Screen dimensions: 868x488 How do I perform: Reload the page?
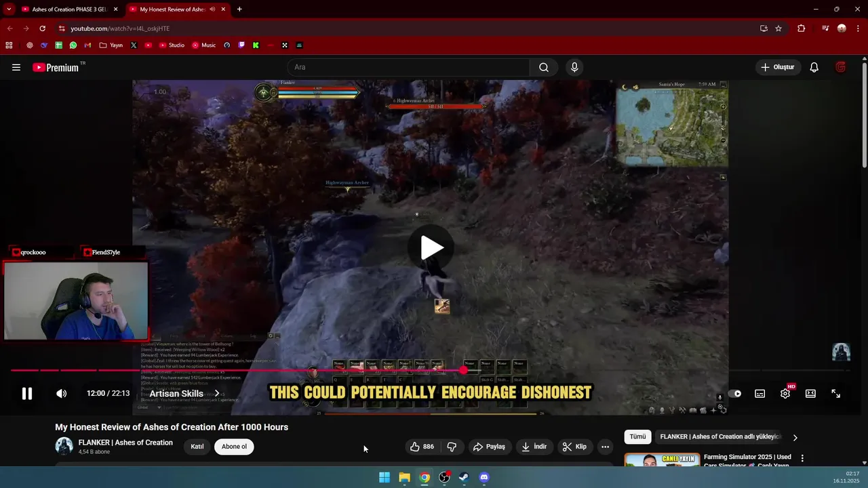(42, 28)
